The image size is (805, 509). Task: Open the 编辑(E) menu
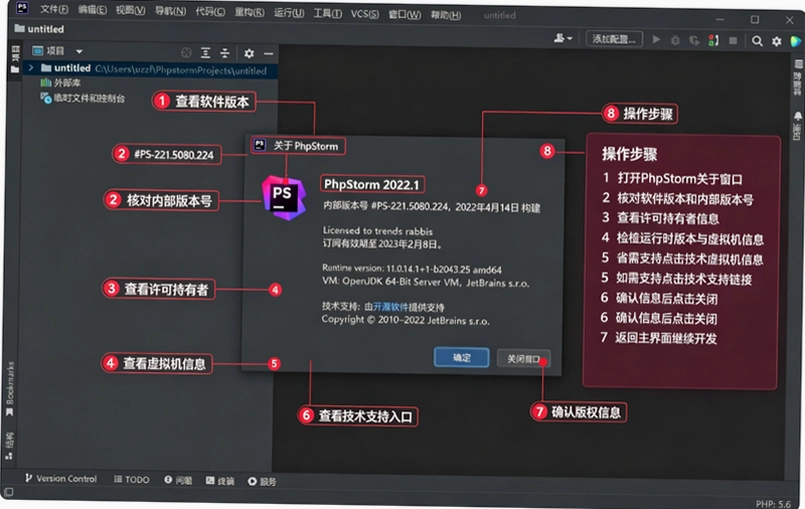(92, 10)
